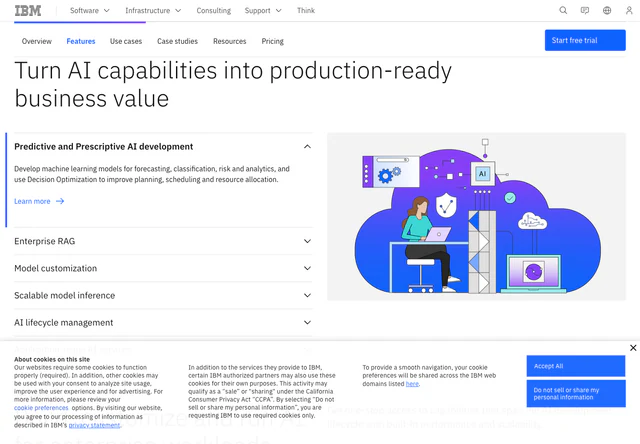The image size is (640, 444).
Task: Click the 'About cookies on this site' heading
Action: (x=52, y=360)
